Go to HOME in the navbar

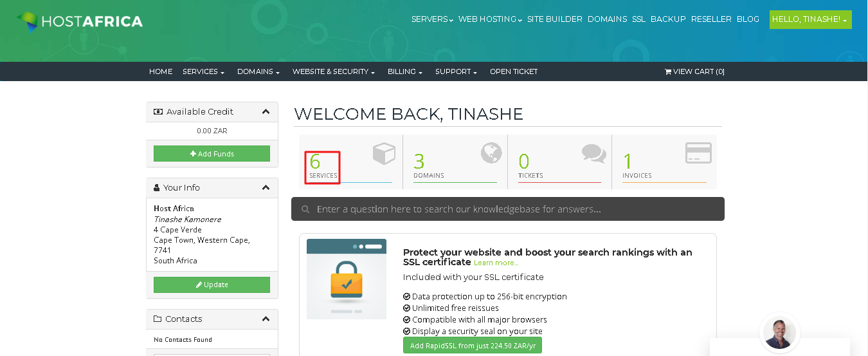pos(161,71)
